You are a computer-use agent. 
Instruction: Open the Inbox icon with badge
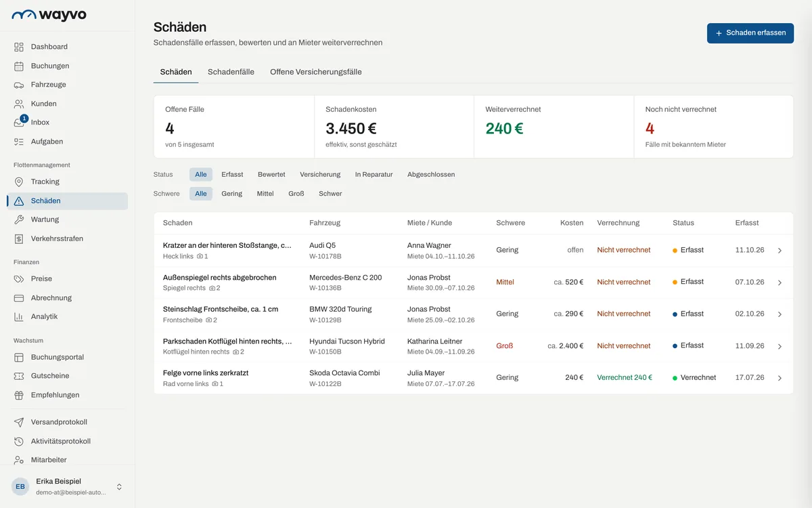tap(19, 123)
